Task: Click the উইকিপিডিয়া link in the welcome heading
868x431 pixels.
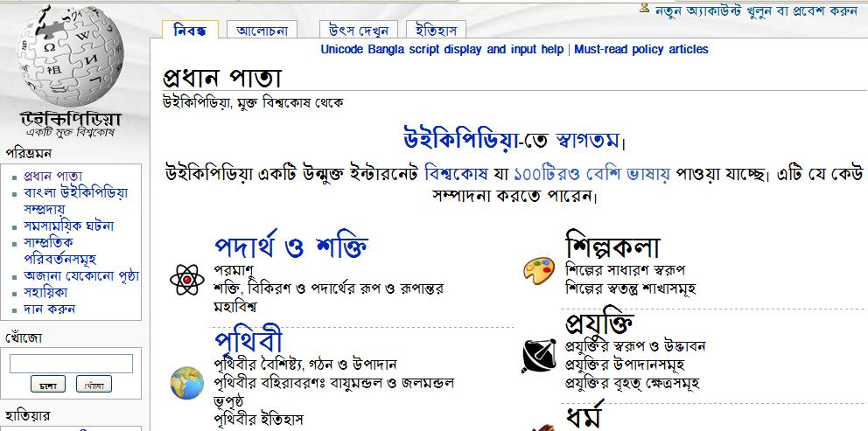Action: pos(460,139)
